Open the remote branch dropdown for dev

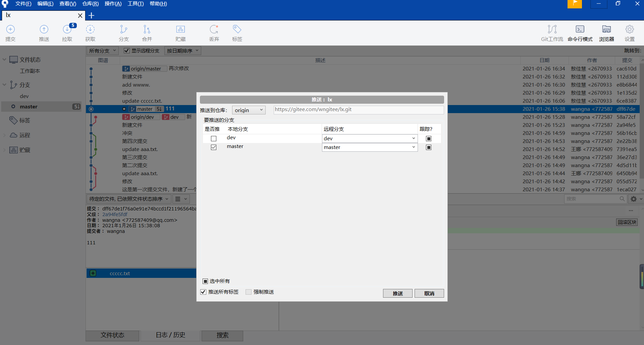(370, 139)
